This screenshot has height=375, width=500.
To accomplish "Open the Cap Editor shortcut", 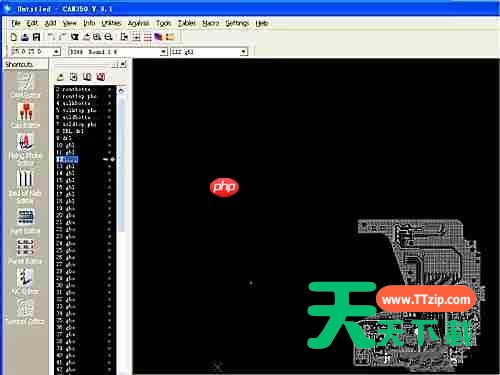I will pos(25,115).
